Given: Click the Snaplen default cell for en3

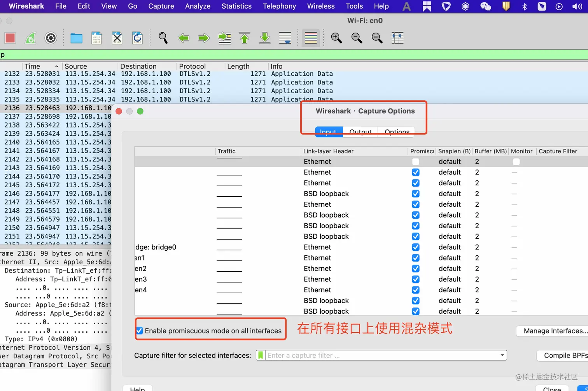Looking at the screenshot, I should pyautogui.click(x=450, y=279).
